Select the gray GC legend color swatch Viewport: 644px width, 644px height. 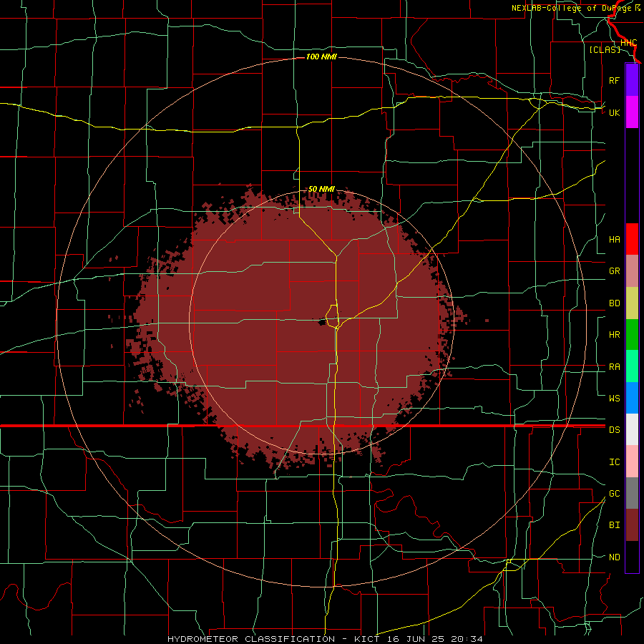coord(632,493)
